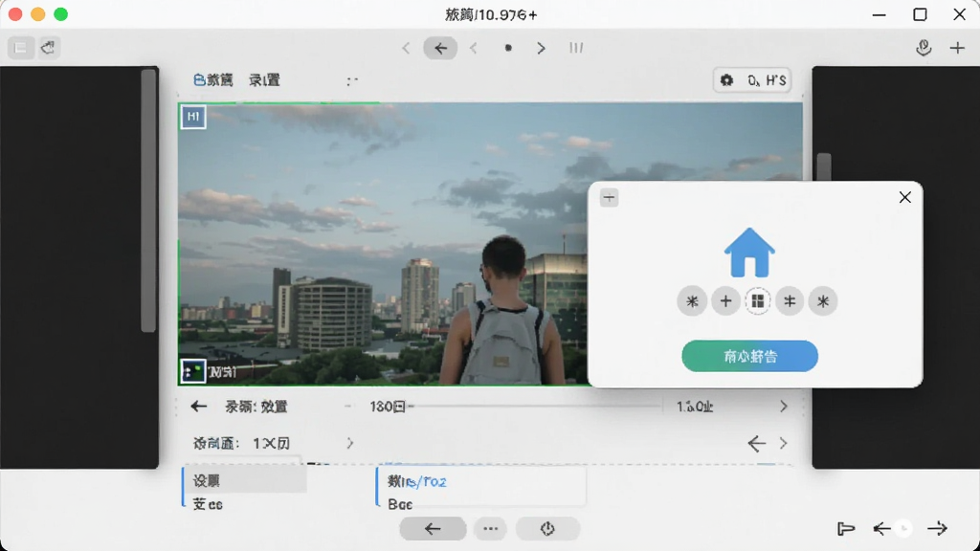Click the three vertical bars icon in toolbar
This screenshot has height=551, width=980.
coord(576,48)
